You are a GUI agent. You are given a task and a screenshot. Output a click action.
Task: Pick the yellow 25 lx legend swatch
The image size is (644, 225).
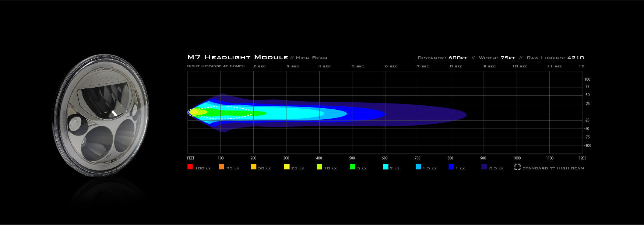pyautogui.click(x=287, y=167)
